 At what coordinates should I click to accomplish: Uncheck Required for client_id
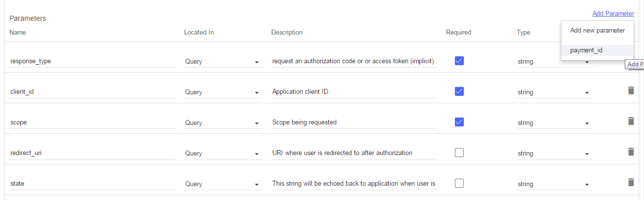(x=459, y=91)
